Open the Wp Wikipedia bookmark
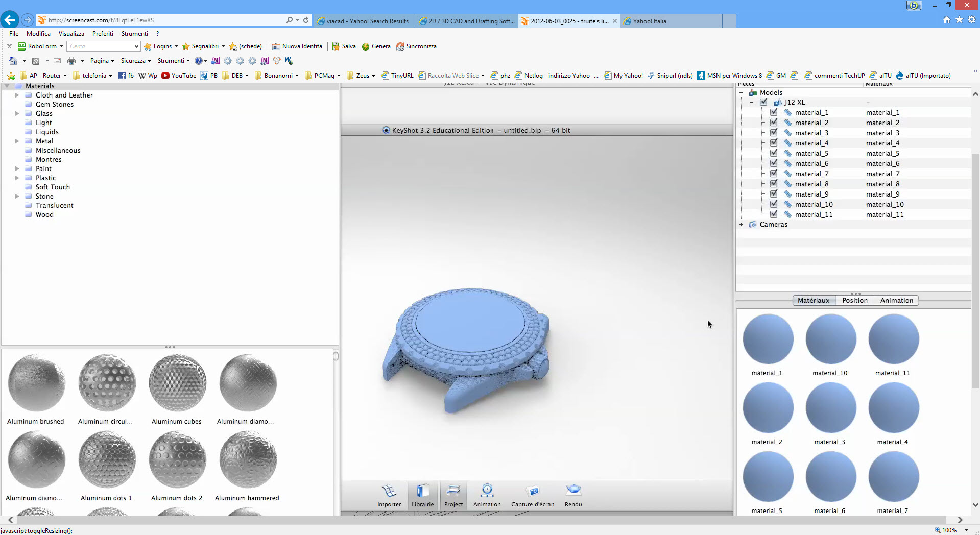980x535 pixels. (148, 76)
